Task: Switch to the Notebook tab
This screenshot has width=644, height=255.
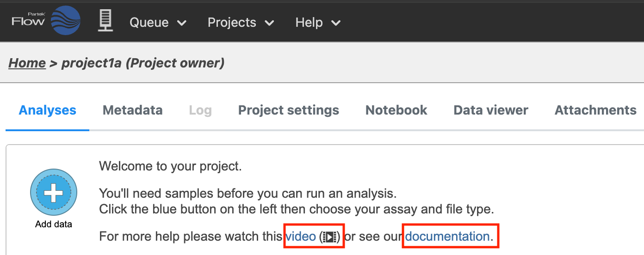Action: pyautogui.click(x=396, y=110)
